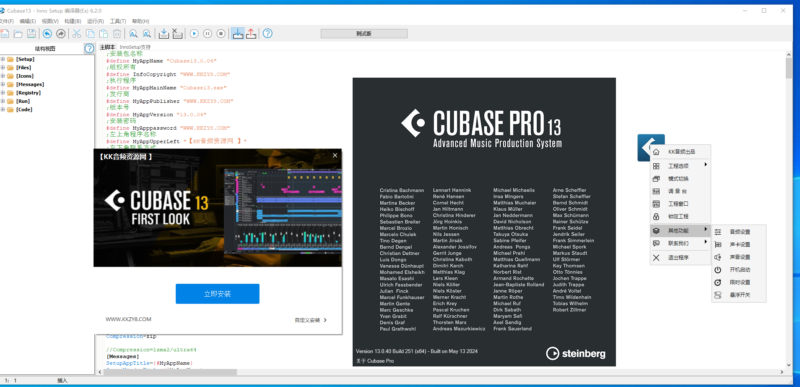This screenshot has width=800, height=387.
Task: Select 音频设置 in the submenu
Action: point(739,232)
